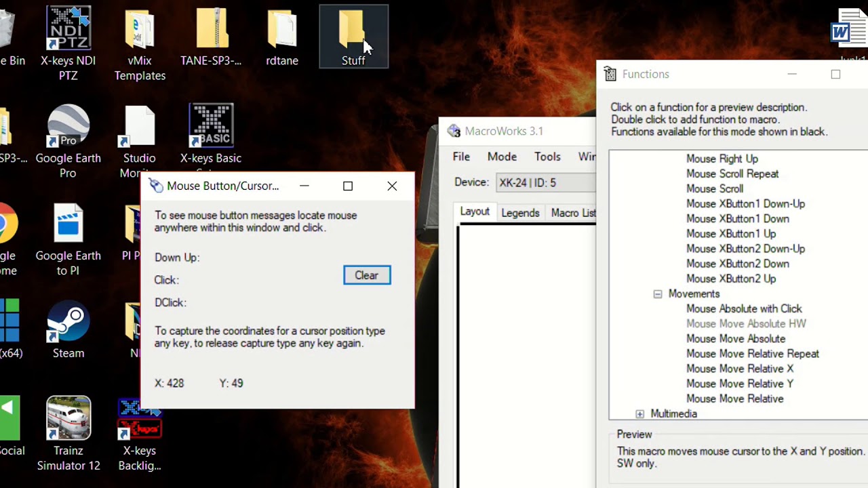The image size is (868, 488).
Task: Minimize the Functions window
Action: coord(792,75)
